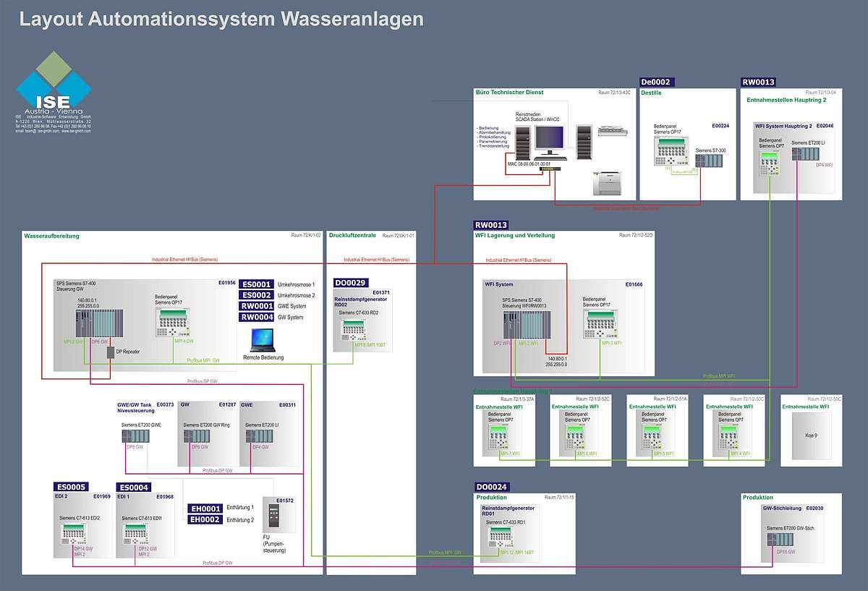The height and width of the screenshot is (591, 868).
Task: Click the OP7 panel in Raum 72/1/3-37A
Action: point(500,438)
